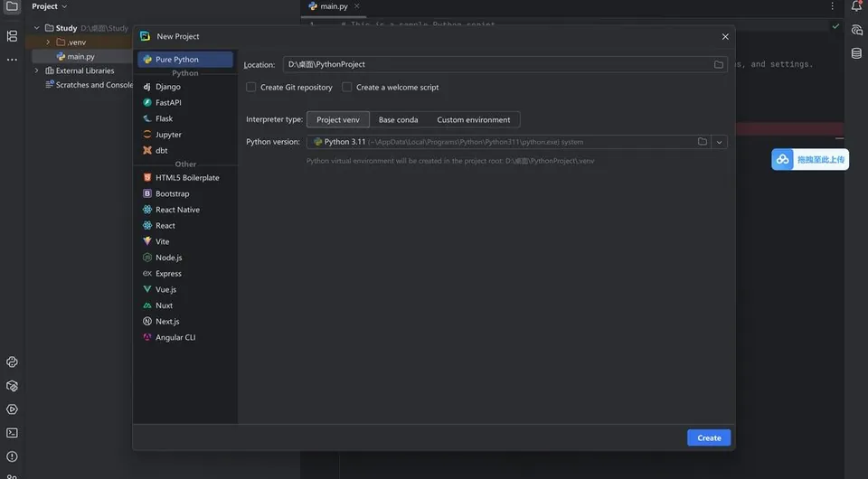Viewport: 868px width, 479px height.
Task: Open Project tool window folder icon
Action: point(12,6)
